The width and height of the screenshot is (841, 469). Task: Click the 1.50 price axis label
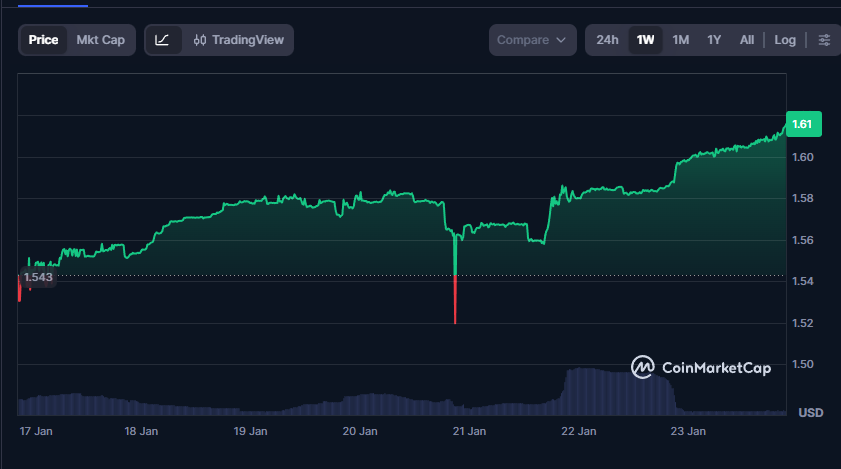click(x=803, y=364)
